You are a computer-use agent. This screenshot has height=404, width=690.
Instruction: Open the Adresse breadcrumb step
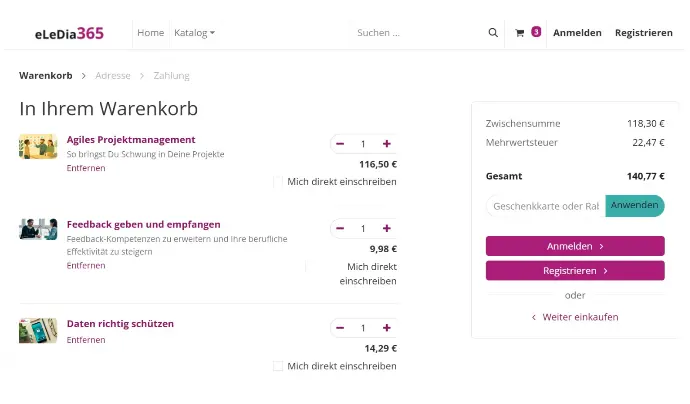click(x=113, y=76)
